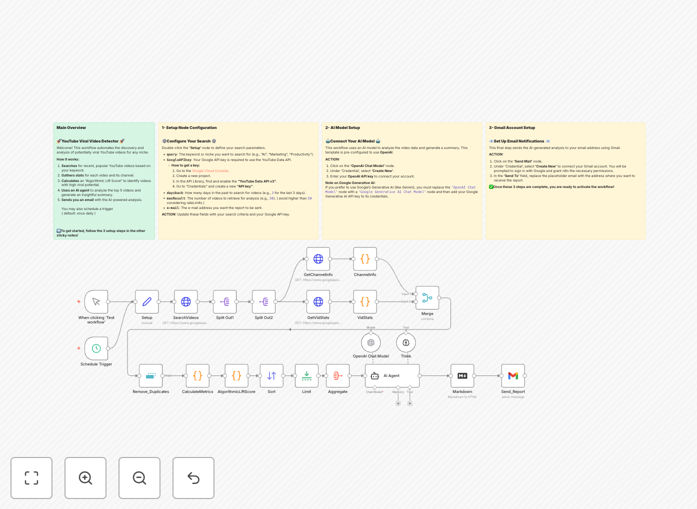Select the '3- Gmail Account Setup' sticky note

pyautogui.click(x=565, y=181)
